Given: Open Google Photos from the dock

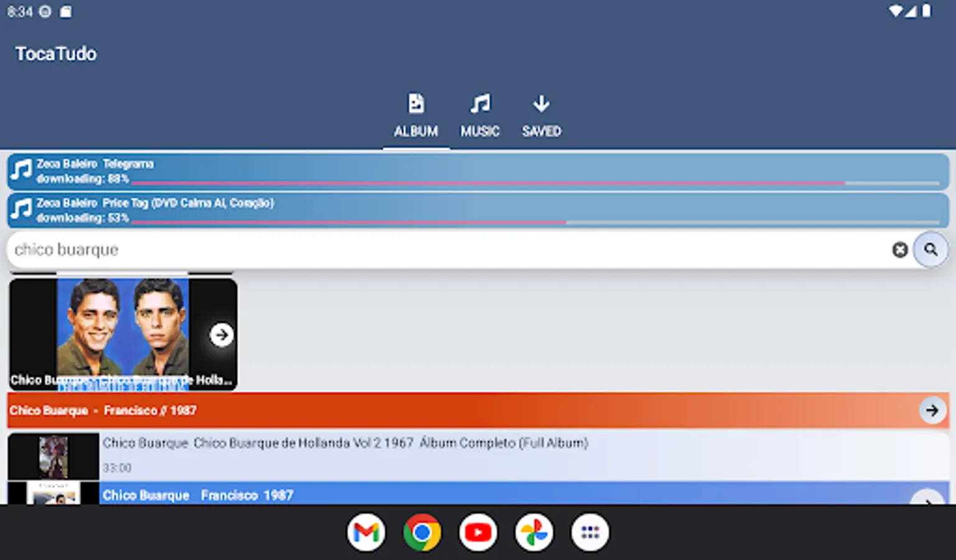Looking at the screenshot, I should (534, 533).
